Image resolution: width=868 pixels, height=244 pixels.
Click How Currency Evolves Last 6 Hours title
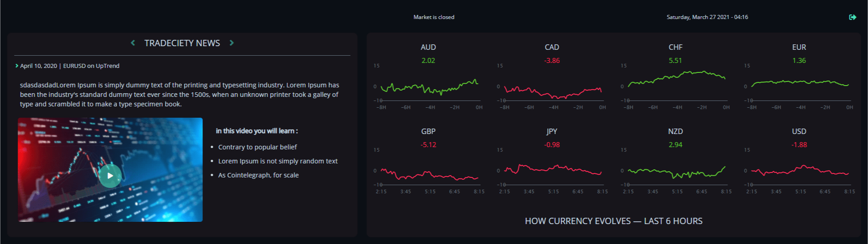point(614,221)
